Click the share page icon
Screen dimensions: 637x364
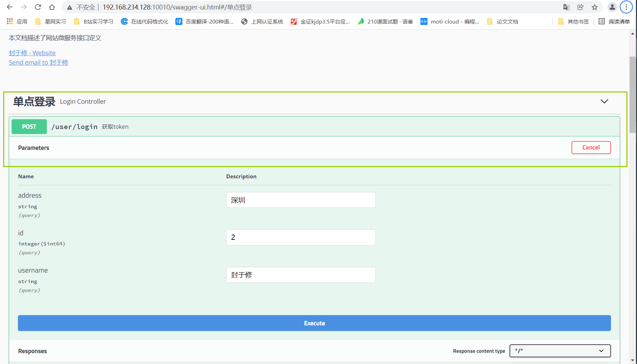pyautogui.click(x=580, y=7)
